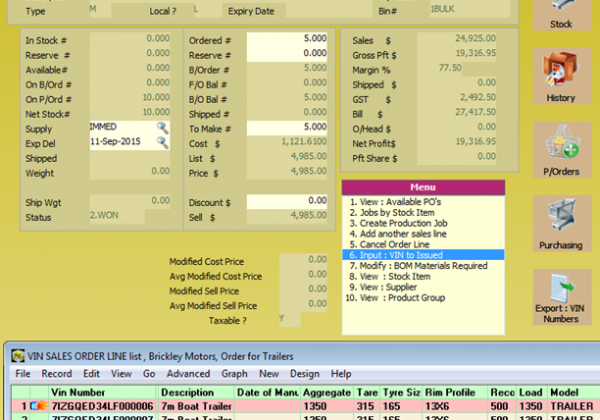Open the Purchasing cart icon
Screen dimensions: 600x420
tap(562, 224)
